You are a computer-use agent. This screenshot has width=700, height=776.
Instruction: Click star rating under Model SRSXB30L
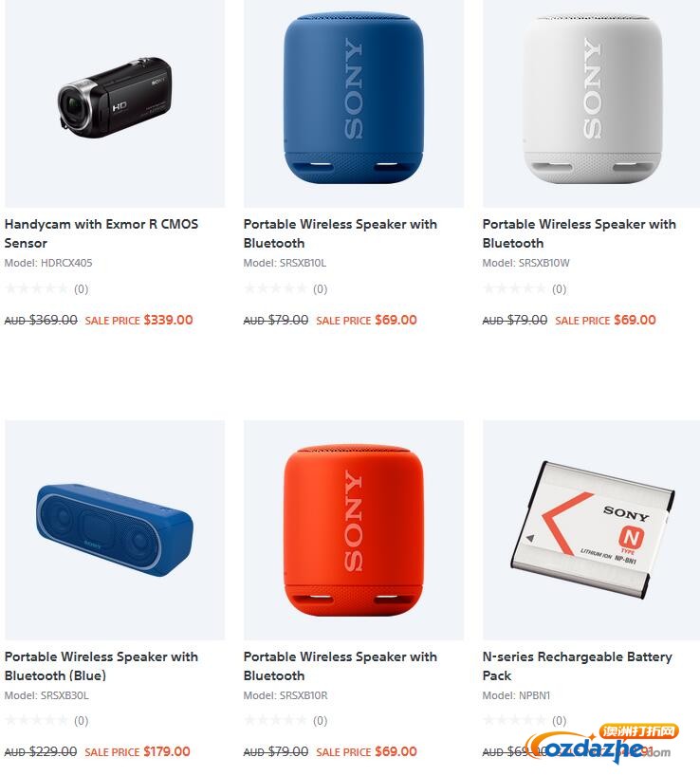tap(36, 721)
